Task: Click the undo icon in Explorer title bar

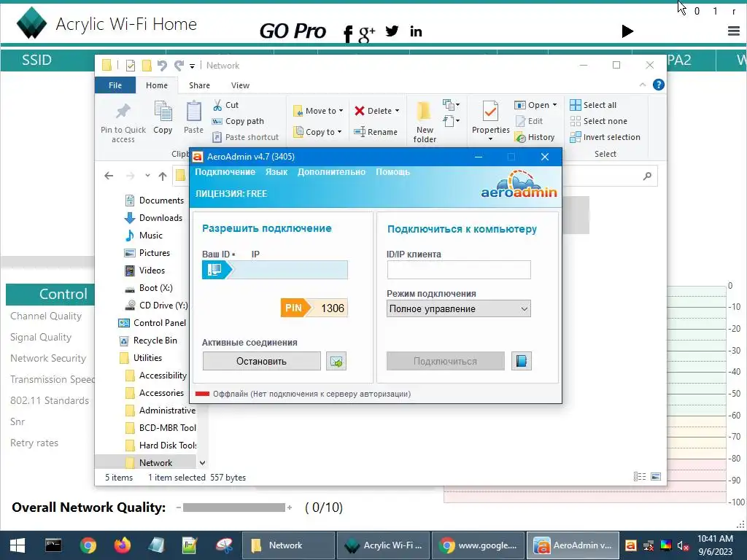Action: [x=162, y=65]
